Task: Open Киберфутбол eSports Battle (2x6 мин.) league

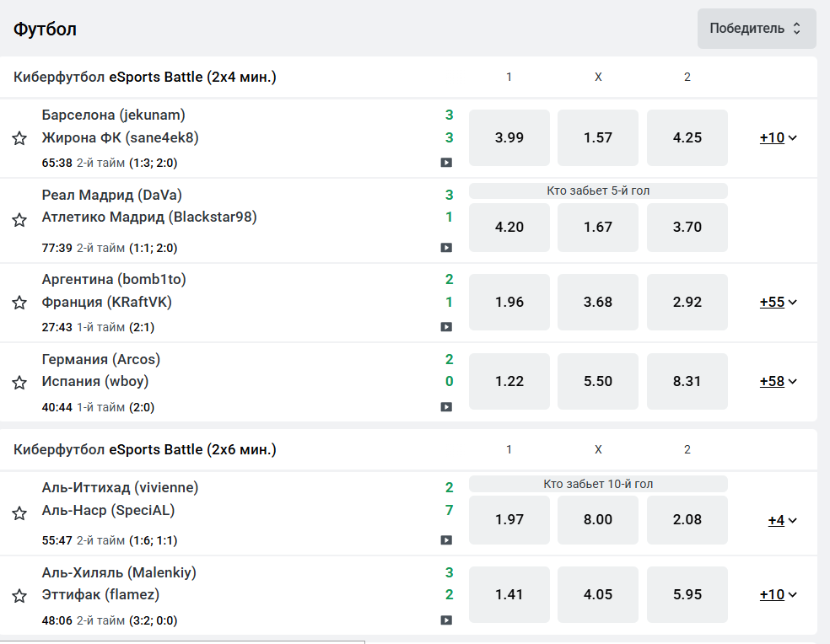Action: click(x=145, y=450)
